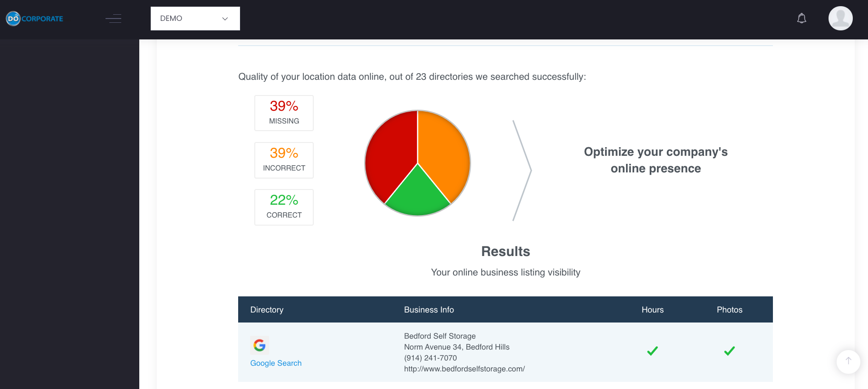868x389 pixels.
Task: Click the Google logo icon in the table
Action: click(260, 345)
